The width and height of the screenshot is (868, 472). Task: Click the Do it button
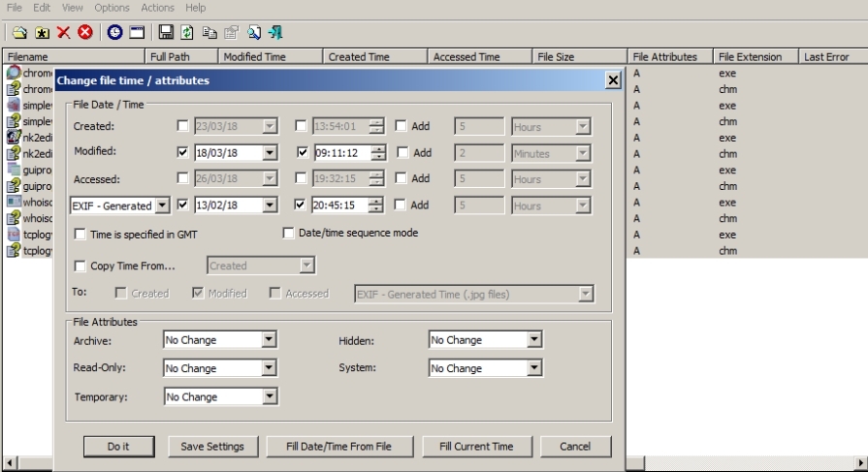pos(118,446)
